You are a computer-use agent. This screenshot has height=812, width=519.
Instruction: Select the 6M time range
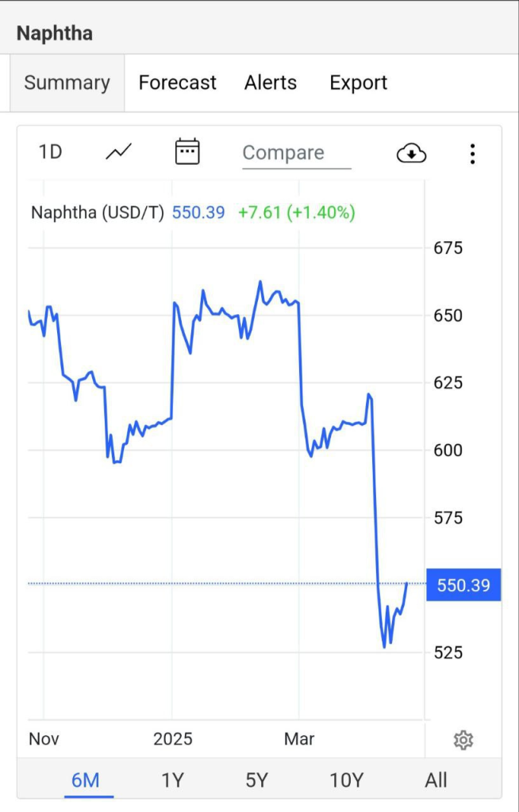point(85,780)
